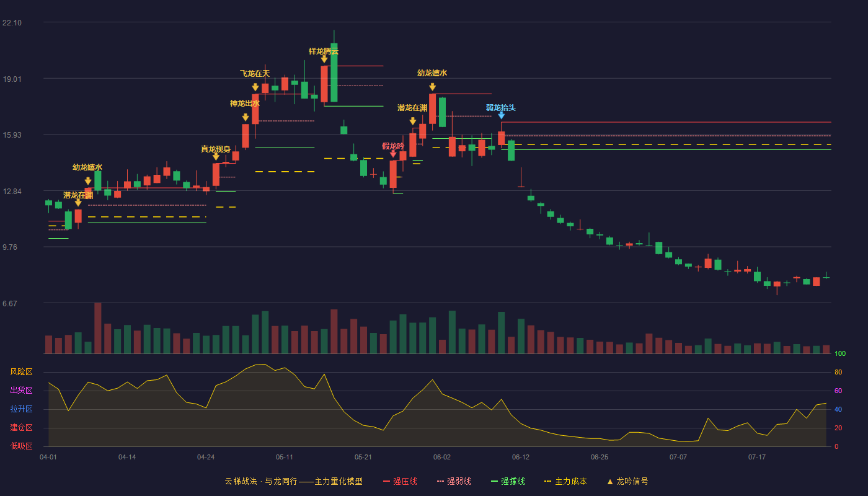Toggle the 主力成本 legend series
868x496 pixels.
pos(565,481)
